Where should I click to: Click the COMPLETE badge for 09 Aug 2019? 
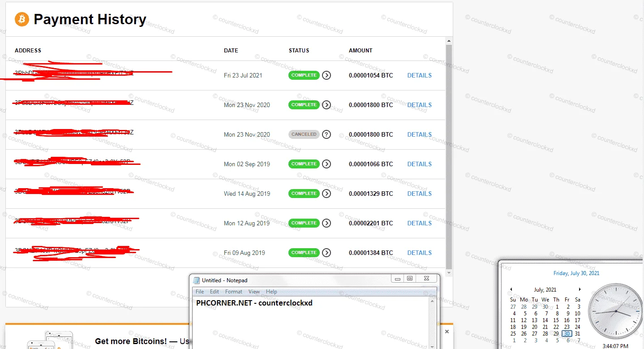(304, 253)
